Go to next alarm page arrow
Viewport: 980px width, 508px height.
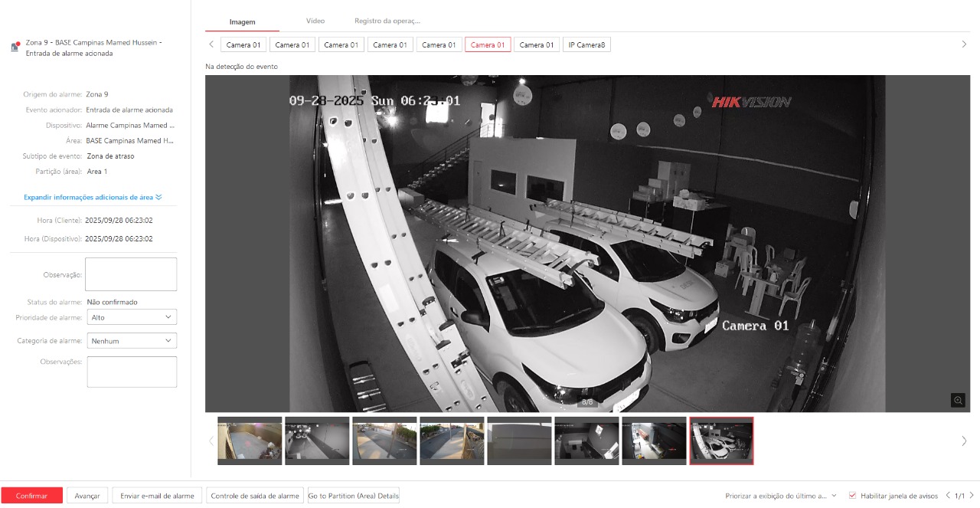[972, 496]
